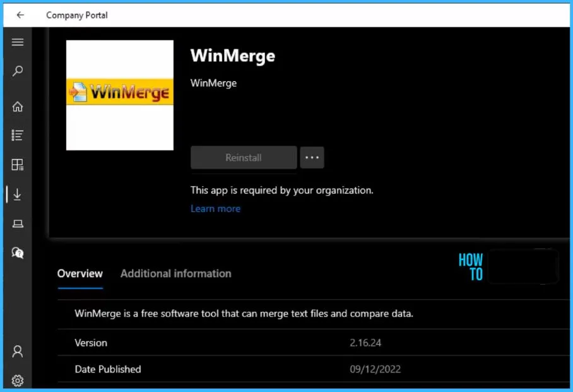Screen dimensions: 573x392
Task: Open Downloads & updates sidebar icon
Action: (18, 194)
